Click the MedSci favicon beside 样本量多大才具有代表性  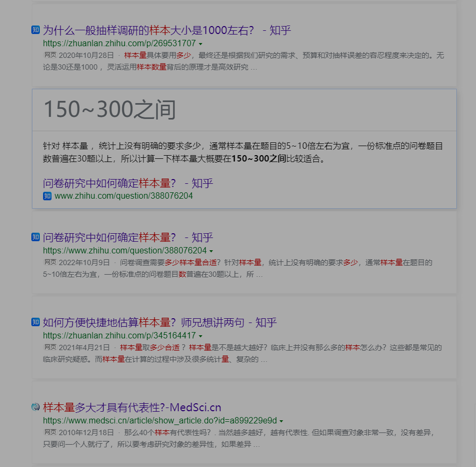(36, 407)
